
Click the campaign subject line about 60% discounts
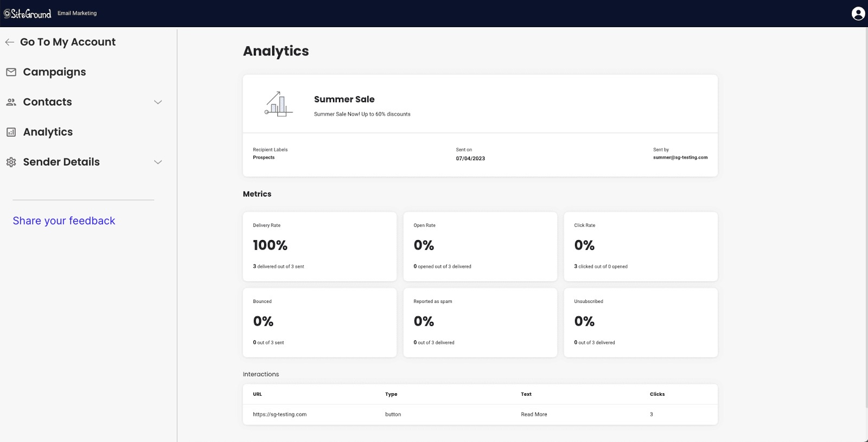click(362, 114)
